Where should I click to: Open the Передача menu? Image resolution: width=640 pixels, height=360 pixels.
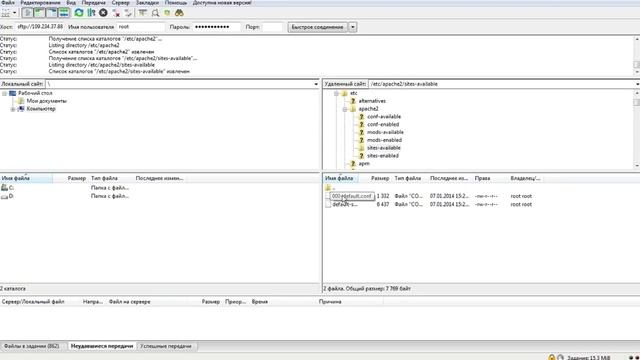93,2
